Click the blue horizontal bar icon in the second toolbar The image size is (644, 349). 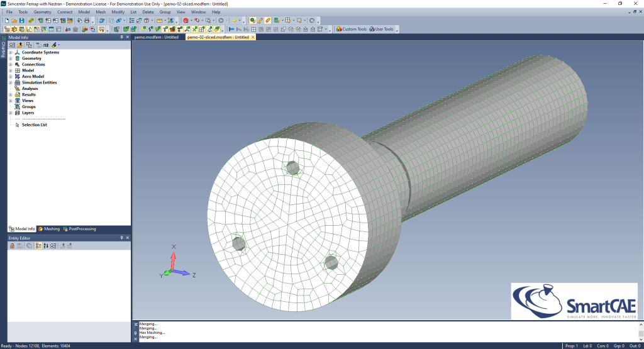[231, 29]
